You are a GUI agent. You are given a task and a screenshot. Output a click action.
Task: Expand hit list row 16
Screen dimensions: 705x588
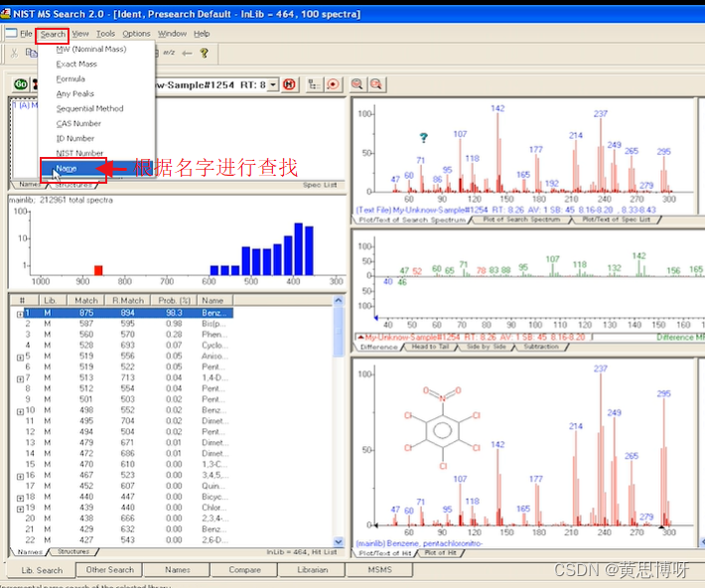click(x=20, y=477)
